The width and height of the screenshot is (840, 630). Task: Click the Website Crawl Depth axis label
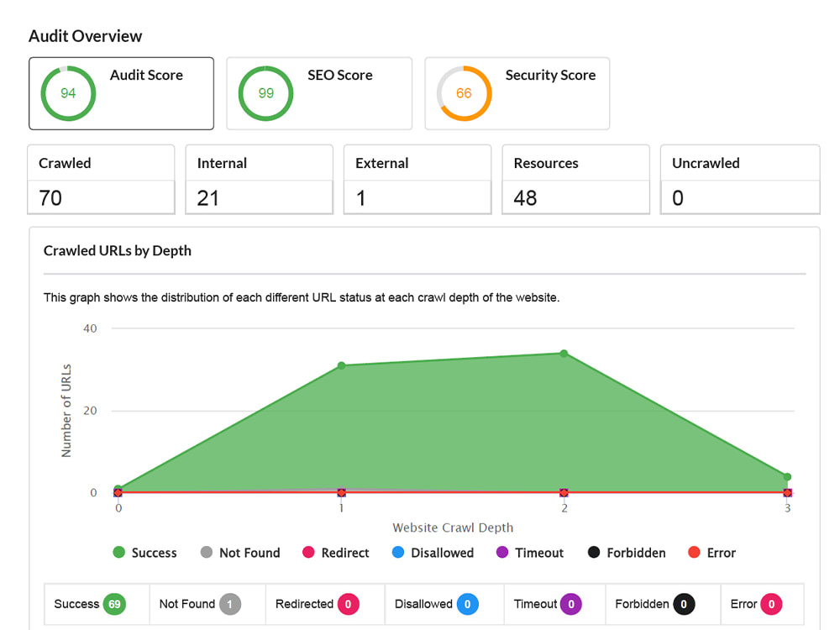point(453,528)
